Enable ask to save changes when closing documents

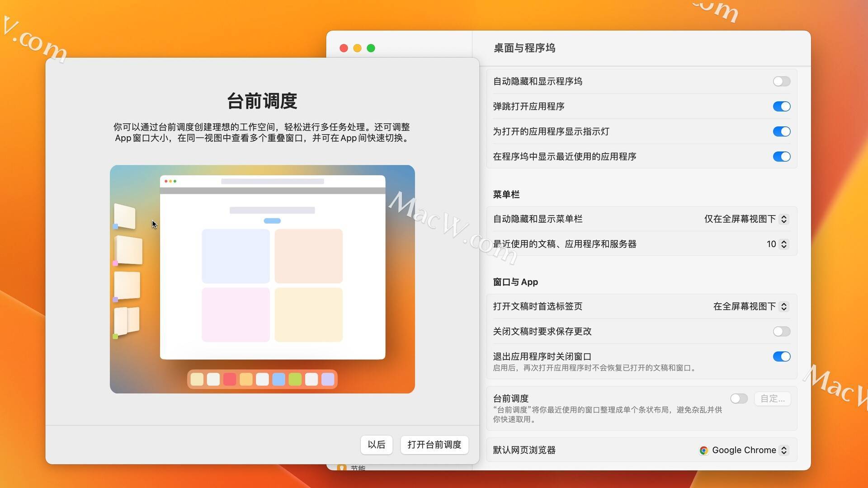pos(782,331)
